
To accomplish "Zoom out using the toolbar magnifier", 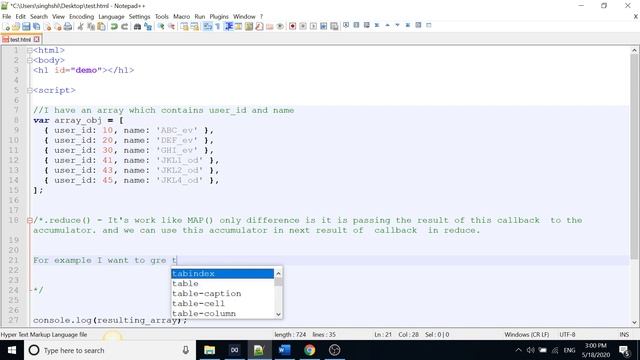I will pyautogui.click(x=171, y=27).
